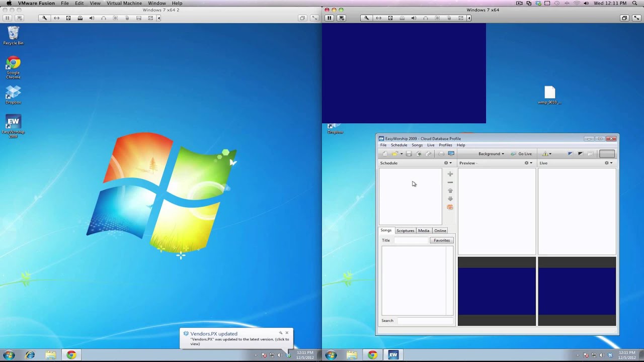
Task: Select the Dropbox icon on left desktop
Action: (x=13, y=95)
